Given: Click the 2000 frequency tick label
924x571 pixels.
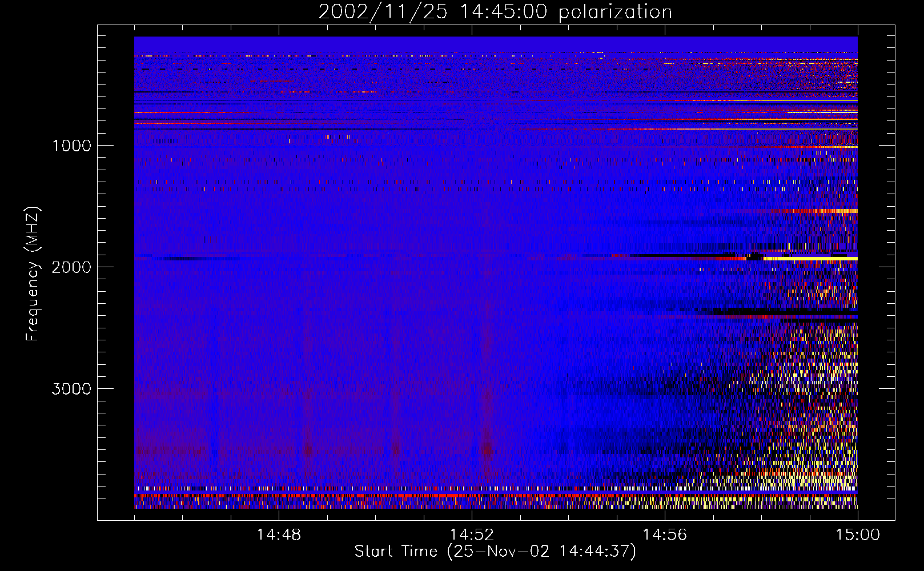Looking at the screenshot, I should [x=71, y=267].
